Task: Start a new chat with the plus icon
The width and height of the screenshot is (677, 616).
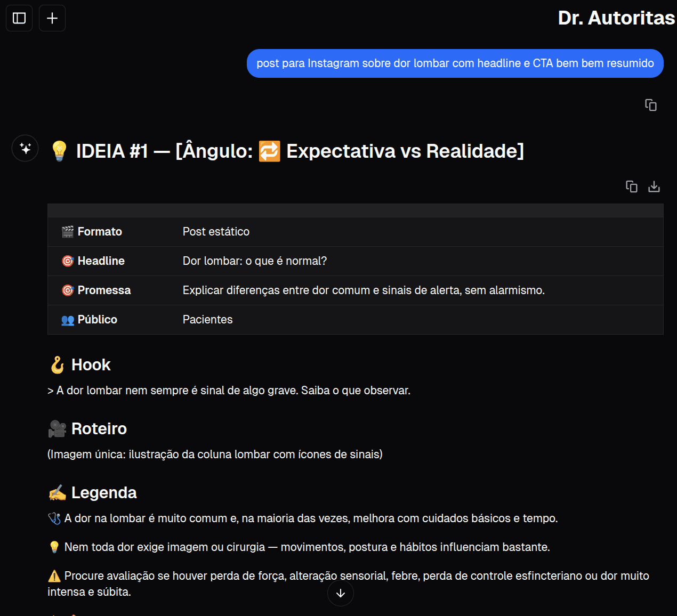Action: click(x=52, y=18)
